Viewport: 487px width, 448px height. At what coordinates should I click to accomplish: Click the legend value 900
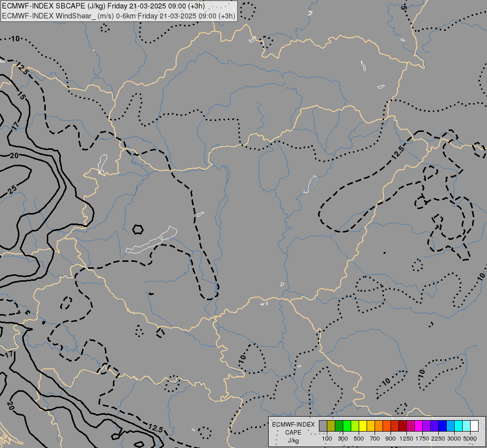(390, 439)
